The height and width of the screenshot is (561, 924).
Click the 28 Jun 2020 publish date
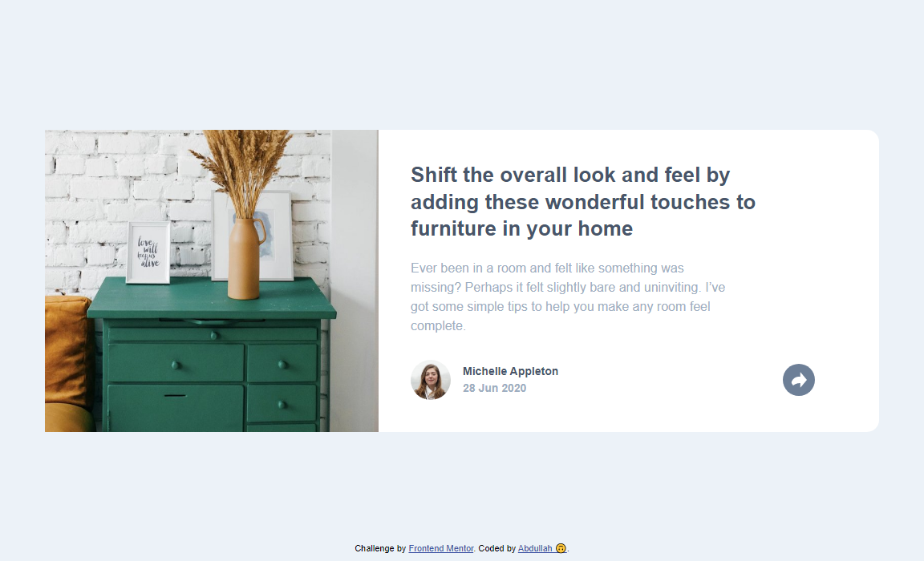[494, 389]
